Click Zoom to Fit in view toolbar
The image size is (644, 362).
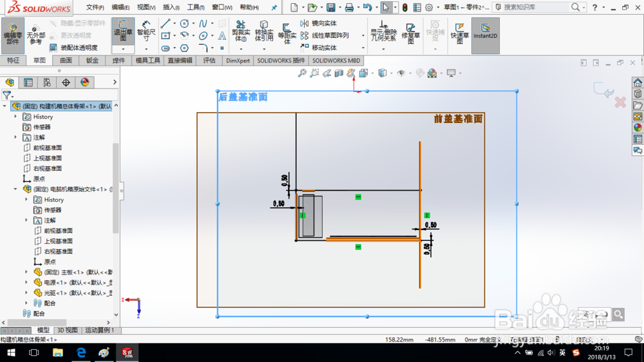coord(302,73)
